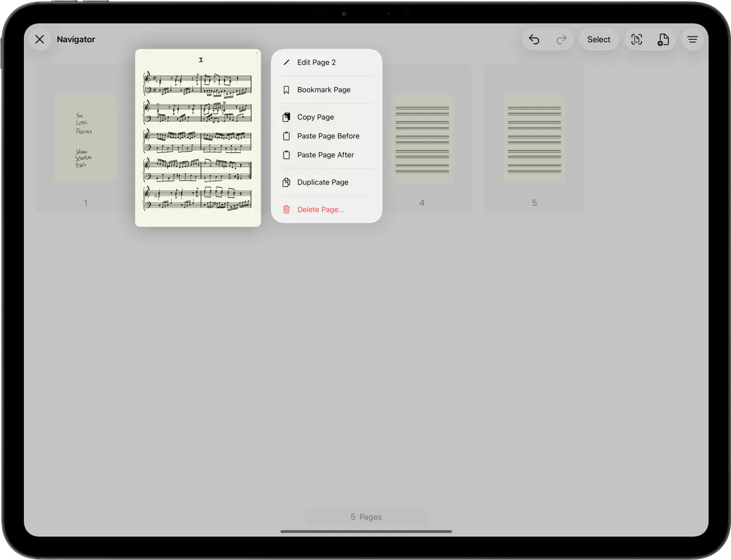731x560 pixels.
Task: Open page 1 title thumbnail
Action: tap(86, 138)
